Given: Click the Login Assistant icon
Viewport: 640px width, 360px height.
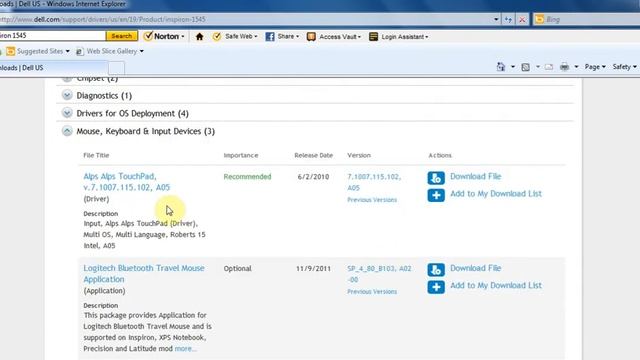Looking at the screenshot, I should [x=373, y=37].
